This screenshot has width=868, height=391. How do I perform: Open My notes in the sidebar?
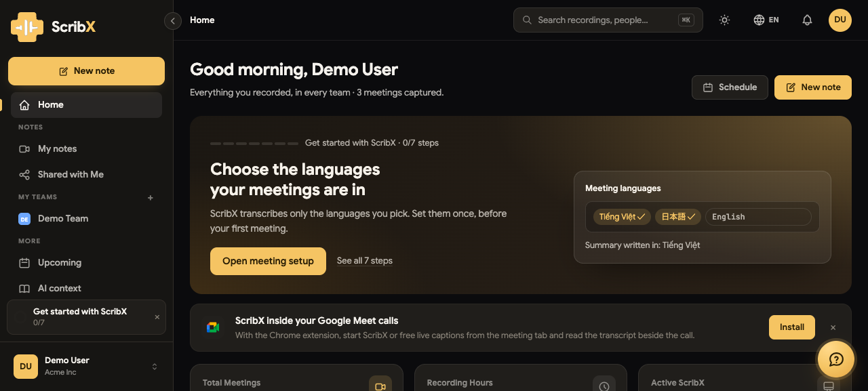point(86,149)
